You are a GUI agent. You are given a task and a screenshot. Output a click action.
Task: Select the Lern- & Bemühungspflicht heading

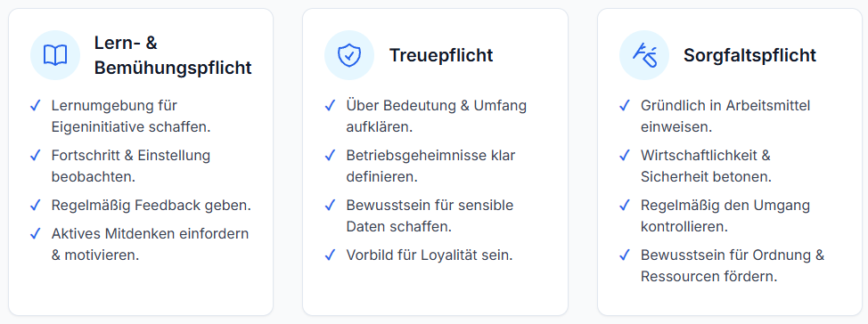pos(173,55)
